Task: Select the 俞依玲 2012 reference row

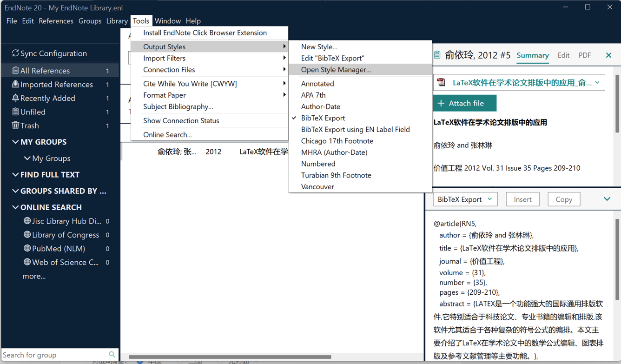Action: click(205, 152)
